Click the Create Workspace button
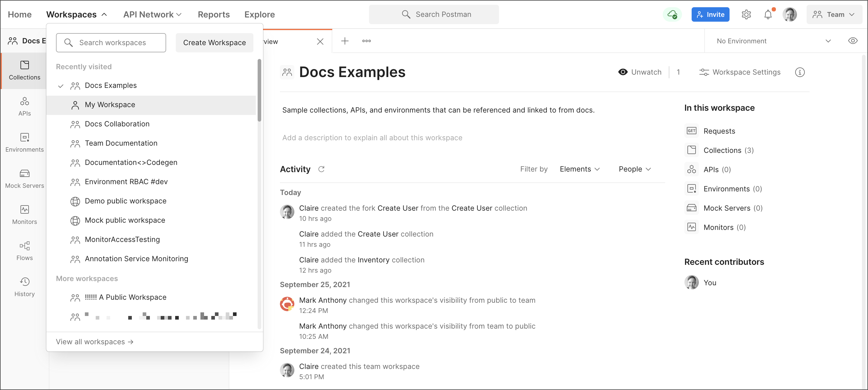Viewport: 868px width, 390px height. tap(214, 43)
